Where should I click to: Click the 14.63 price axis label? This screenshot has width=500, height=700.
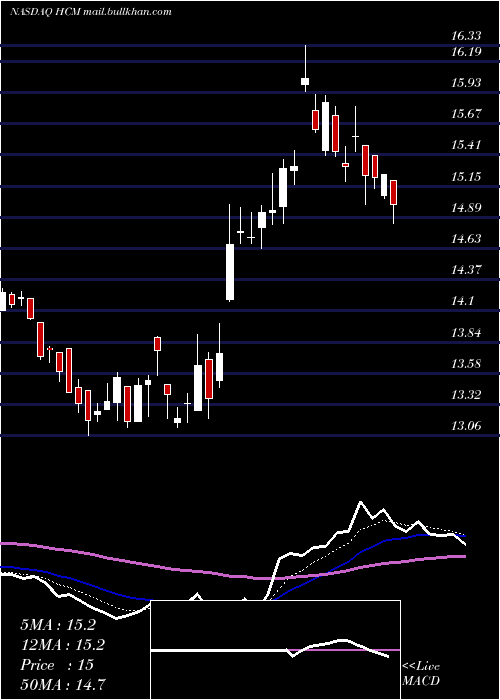click(x=466, y=238)
